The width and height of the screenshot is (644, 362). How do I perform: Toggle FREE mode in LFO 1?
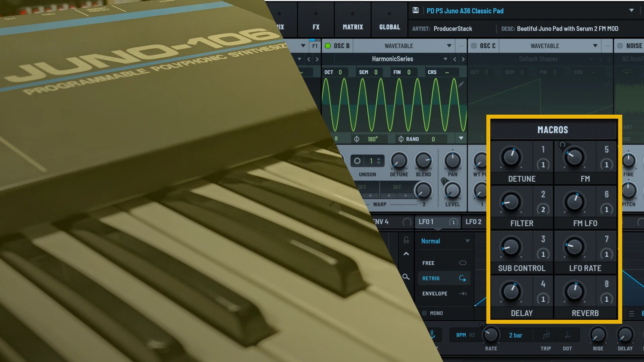pyautogui.click(x=462, y=263)
